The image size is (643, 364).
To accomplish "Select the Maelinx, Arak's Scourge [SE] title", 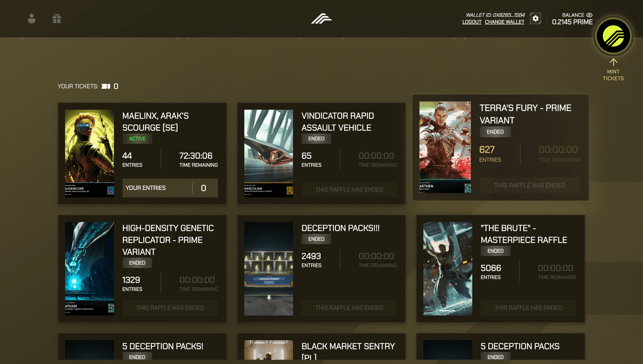I will click(x=155, y=122).
